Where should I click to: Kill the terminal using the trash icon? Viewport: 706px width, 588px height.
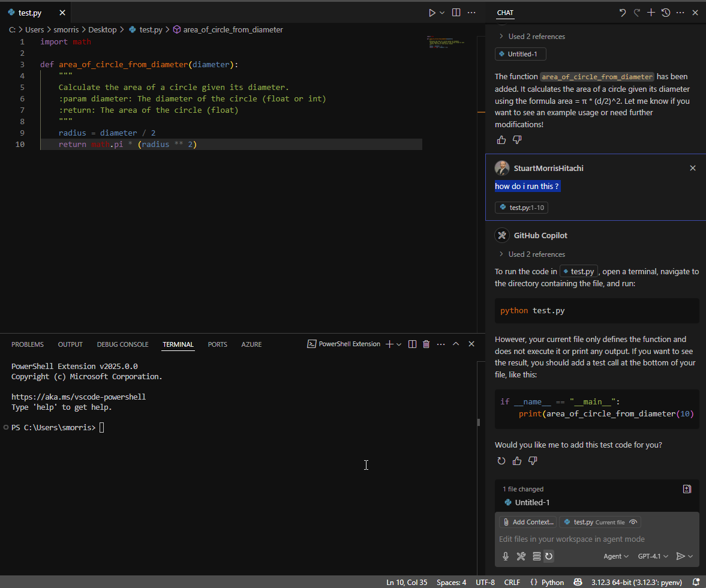pyautogui.click(x=426, y=344)
